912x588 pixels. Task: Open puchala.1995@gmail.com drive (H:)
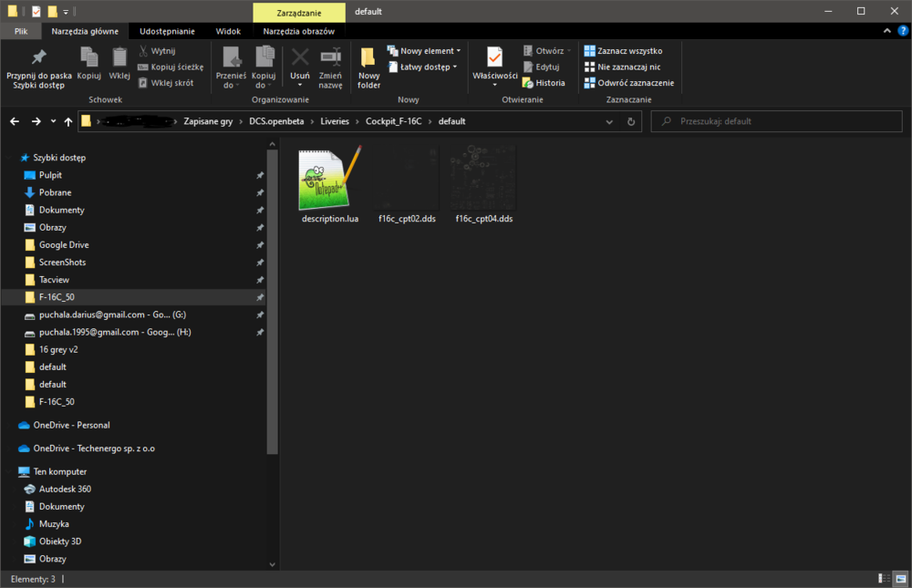click(115, 332)
